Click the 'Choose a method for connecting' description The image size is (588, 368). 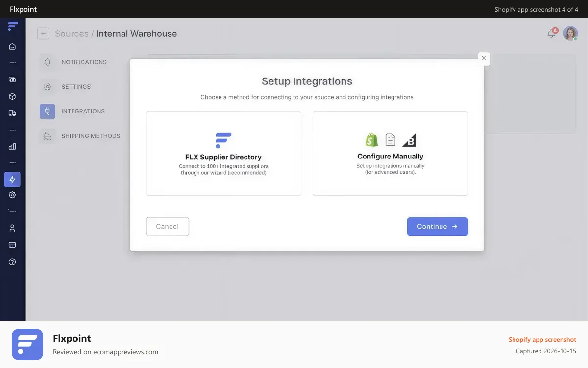coord(307,97)
